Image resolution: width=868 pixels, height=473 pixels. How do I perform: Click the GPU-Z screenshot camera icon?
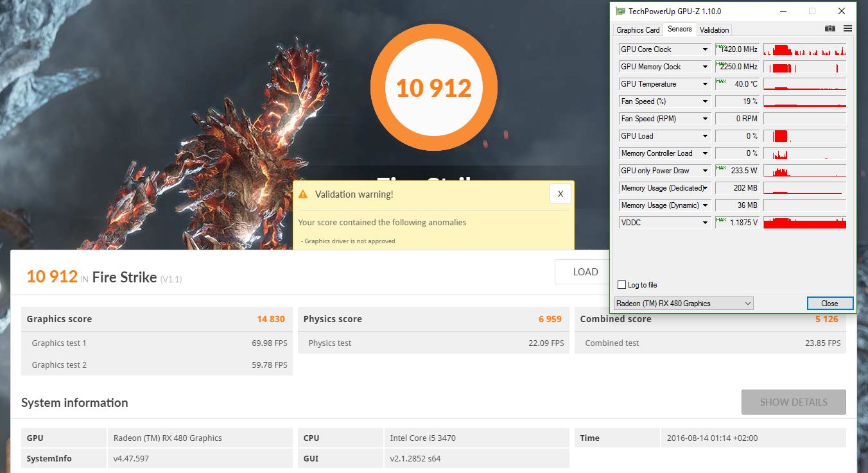[x=830, y=29]
